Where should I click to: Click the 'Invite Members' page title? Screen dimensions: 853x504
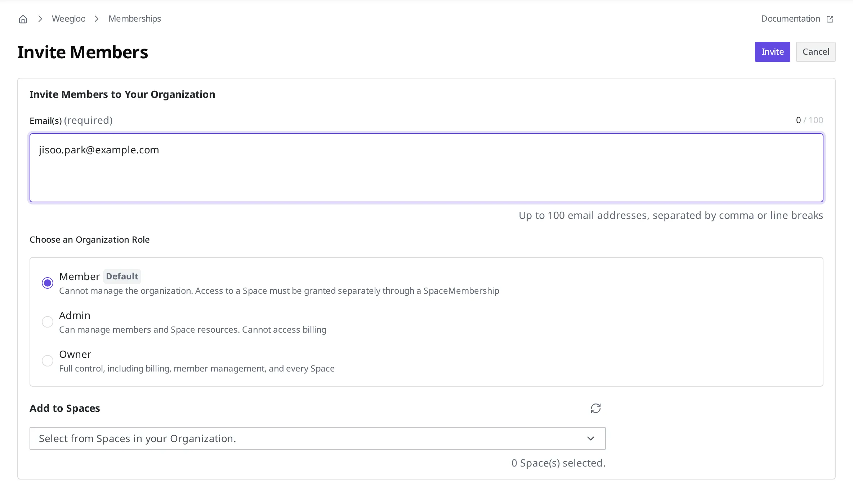click(x=83, y=52)
